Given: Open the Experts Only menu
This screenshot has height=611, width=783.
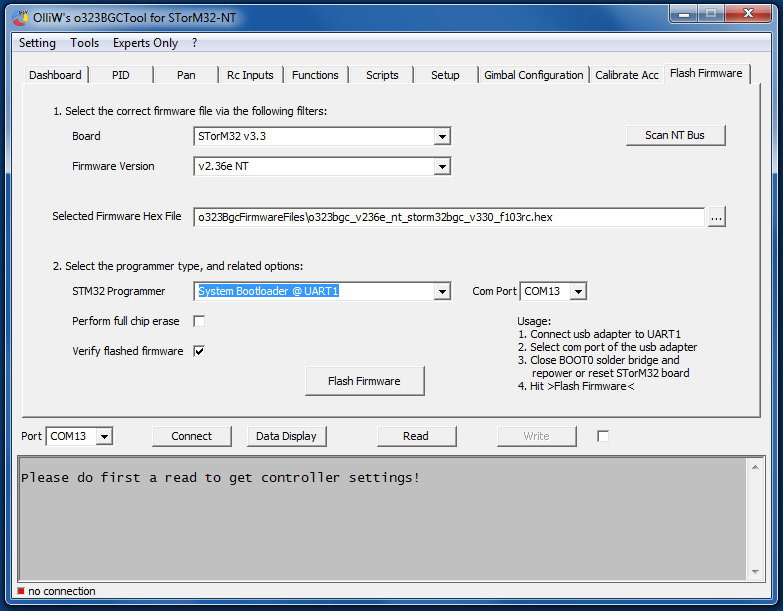Looking at the screenshot, I should pos(145,43).
